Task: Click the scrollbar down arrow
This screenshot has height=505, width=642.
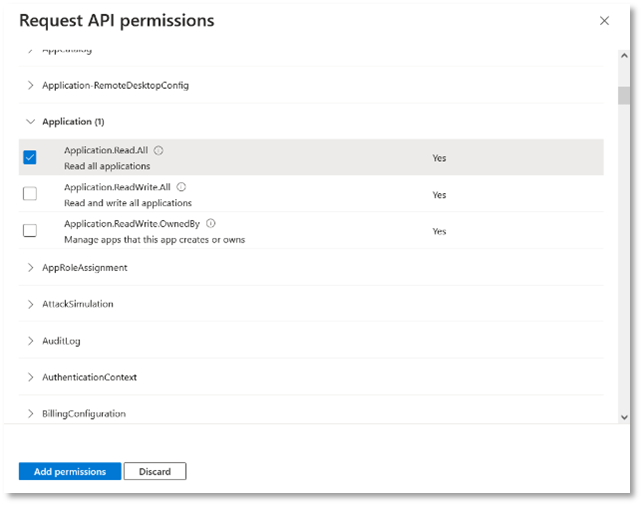Action: point(624,417)
